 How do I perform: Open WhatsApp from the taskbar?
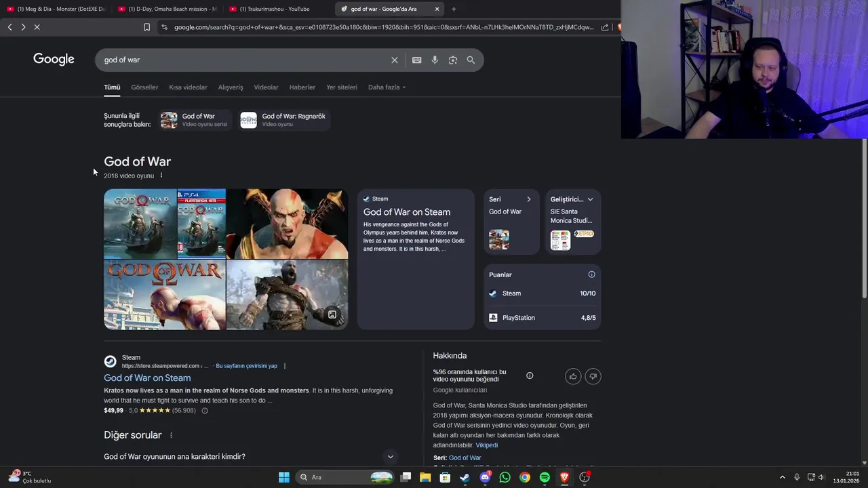point(505,477)
